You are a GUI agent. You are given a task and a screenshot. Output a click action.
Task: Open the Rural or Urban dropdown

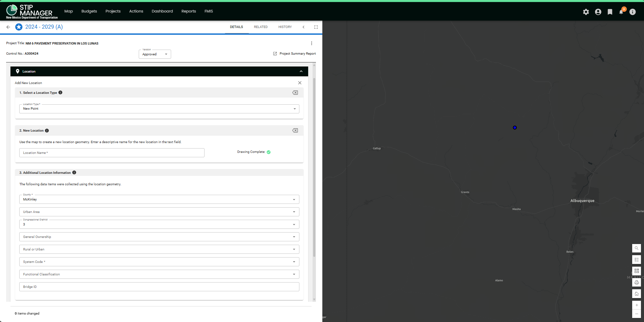pyautogui.click(x=159, y=249)
